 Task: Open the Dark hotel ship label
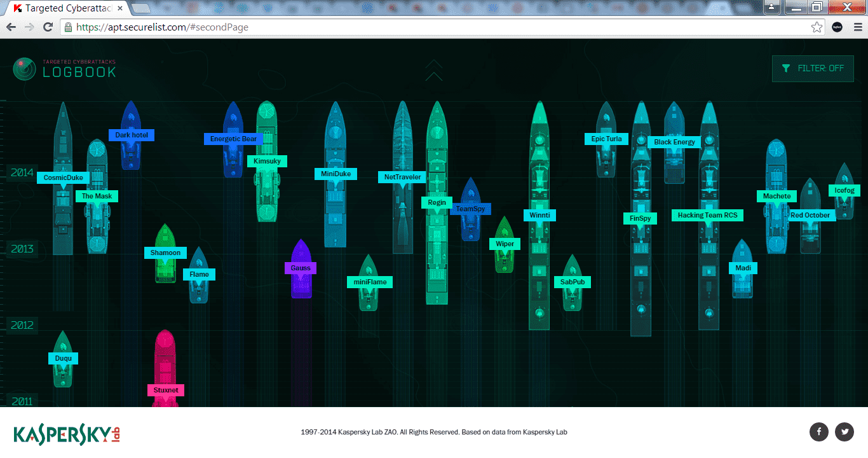tap(132, 135)
